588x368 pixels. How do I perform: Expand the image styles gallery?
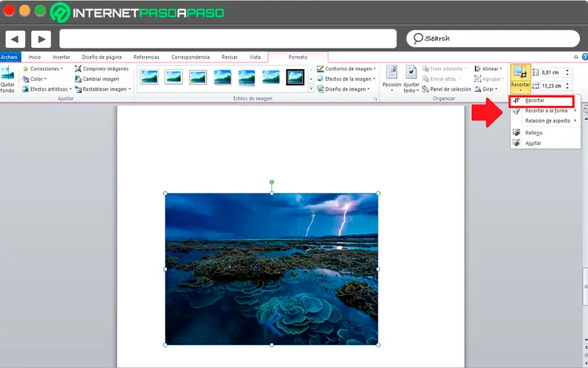click(311, 89)
